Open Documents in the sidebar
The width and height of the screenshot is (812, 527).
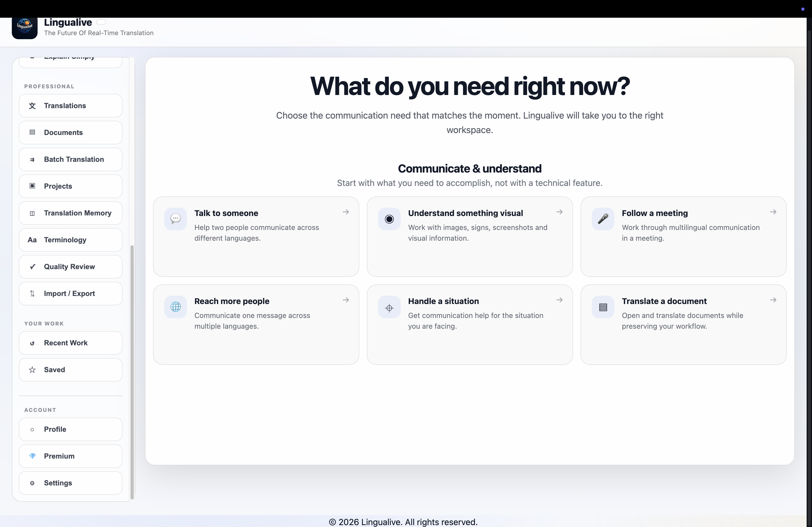[x=71, y=132]
